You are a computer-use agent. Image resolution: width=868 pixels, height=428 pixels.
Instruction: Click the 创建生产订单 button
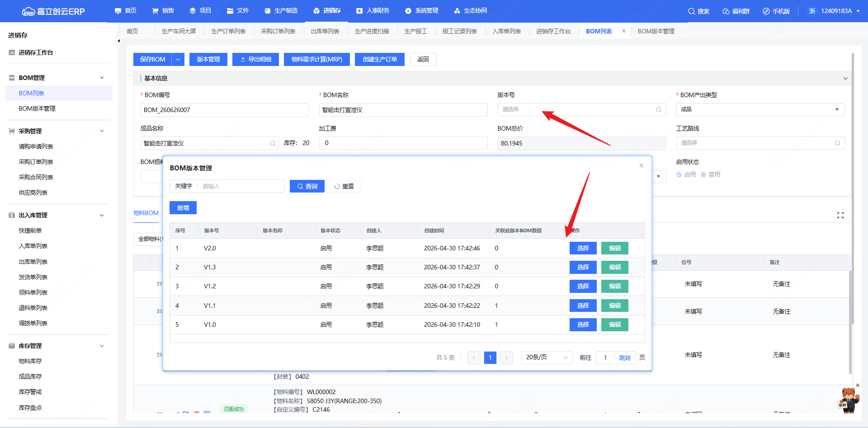(380, 59)
